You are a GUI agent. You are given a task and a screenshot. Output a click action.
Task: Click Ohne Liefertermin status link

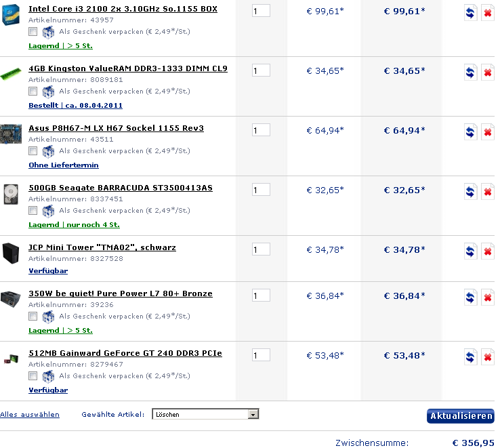[64, 165]
